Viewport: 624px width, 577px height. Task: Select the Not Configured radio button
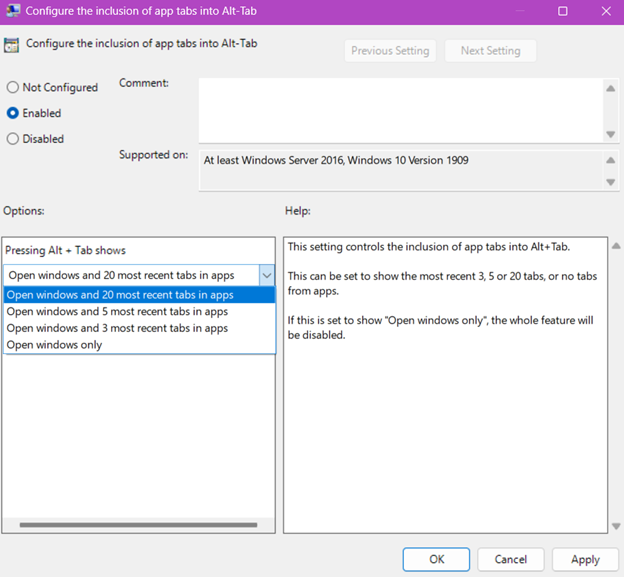13,88
